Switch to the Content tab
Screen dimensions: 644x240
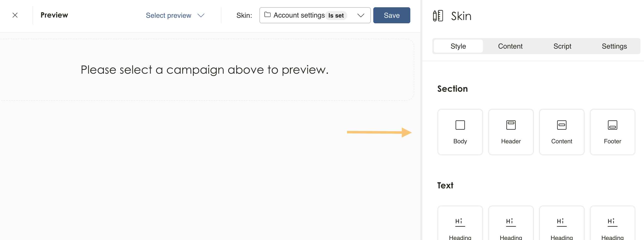(510, 46)
